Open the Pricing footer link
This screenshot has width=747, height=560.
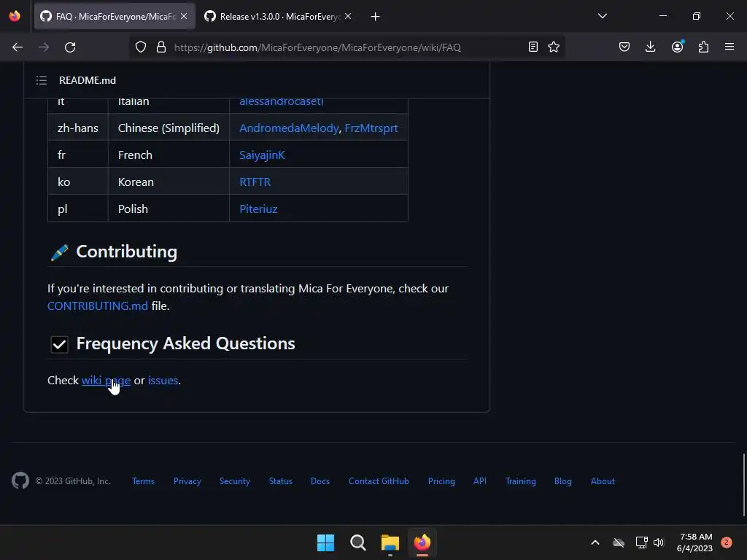point(441,481)
